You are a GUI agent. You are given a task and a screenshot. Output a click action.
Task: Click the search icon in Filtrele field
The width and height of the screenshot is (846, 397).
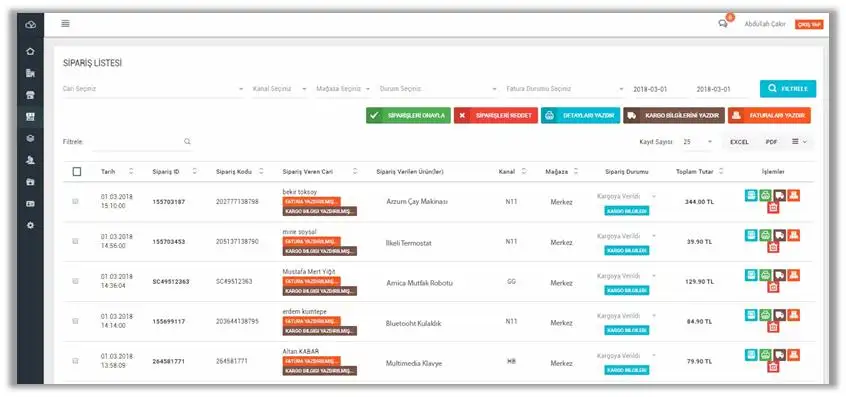tap(187, 141)
